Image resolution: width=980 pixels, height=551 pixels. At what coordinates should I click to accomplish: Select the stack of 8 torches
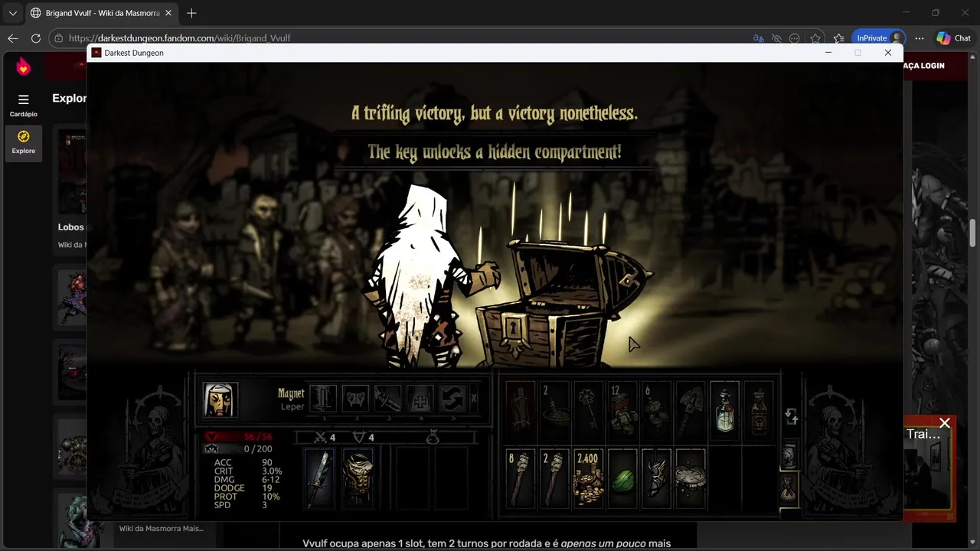tap(521, 478)
